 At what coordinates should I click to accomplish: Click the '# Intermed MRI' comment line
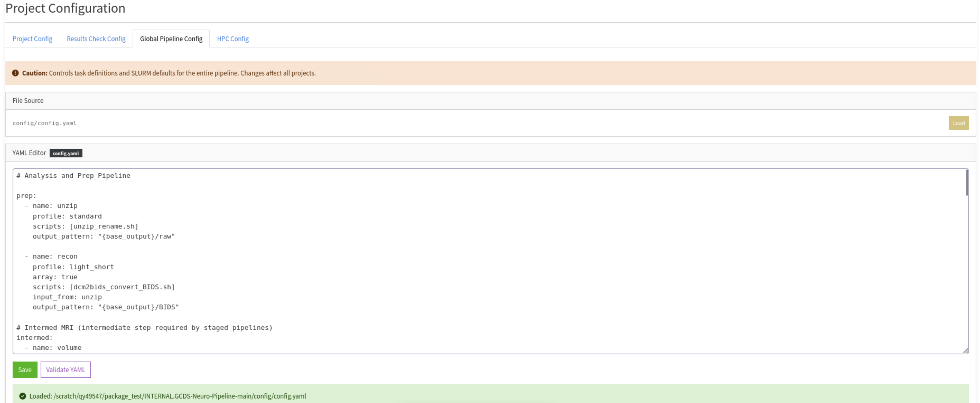tap(144, 327)
